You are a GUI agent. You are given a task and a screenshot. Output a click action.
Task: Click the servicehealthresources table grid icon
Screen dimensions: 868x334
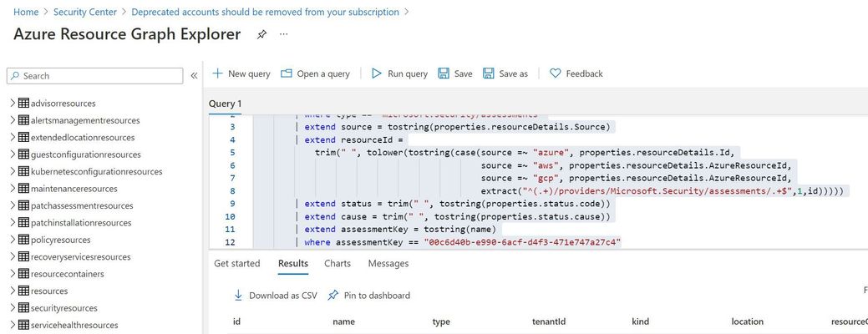(23, 325)
